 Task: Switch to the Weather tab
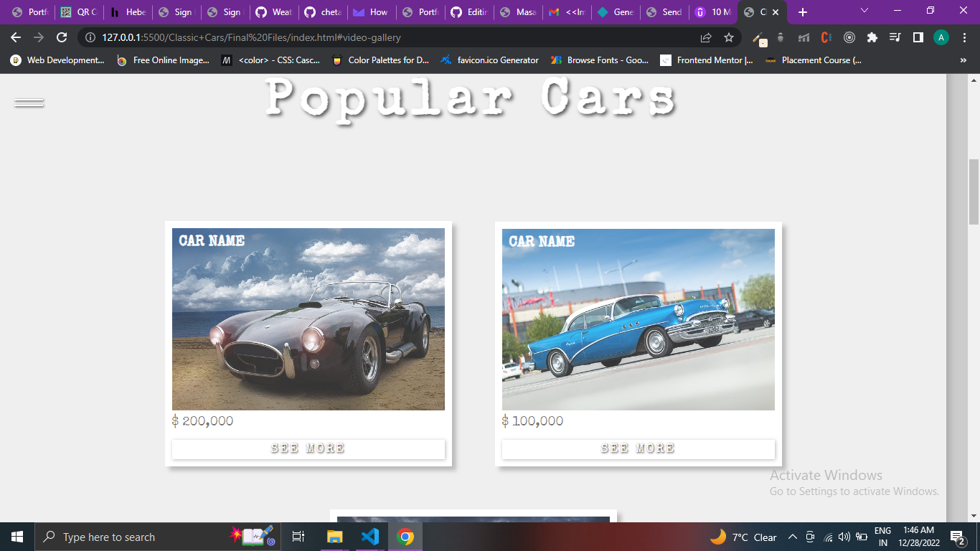(x=273, y=11)
